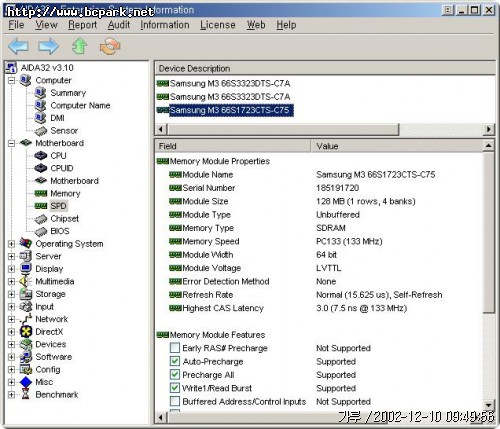Click the Device Description column header

(x=325, y=68)
